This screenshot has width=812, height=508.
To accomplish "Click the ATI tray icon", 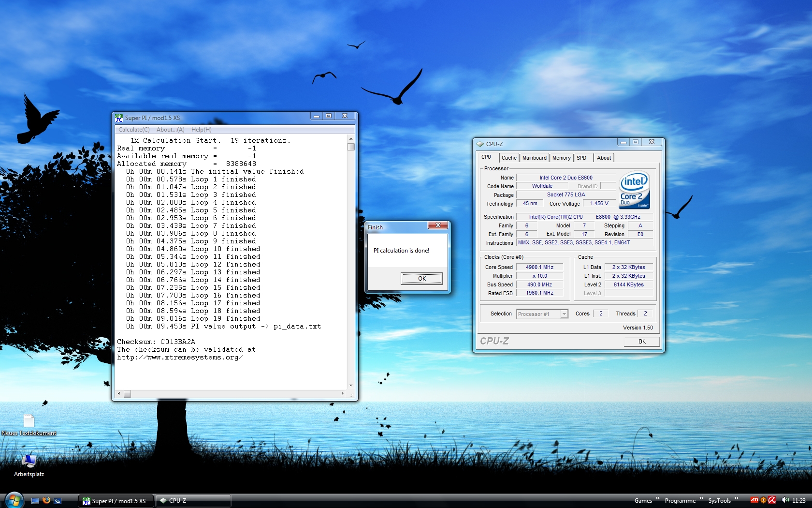I will click(754, 500).
